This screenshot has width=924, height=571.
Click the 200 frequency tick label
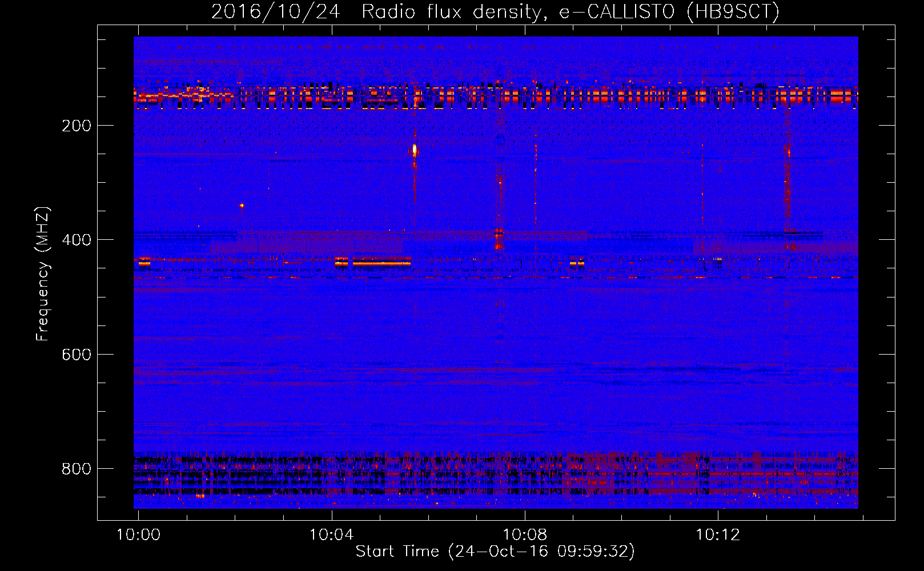point(77,126)
